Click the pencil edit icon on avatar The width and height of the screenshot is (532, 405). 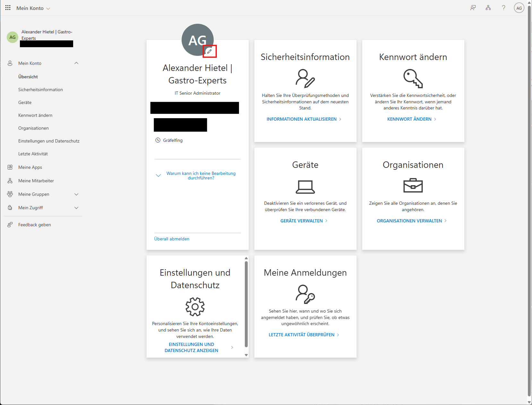click(x=210, y=51)
